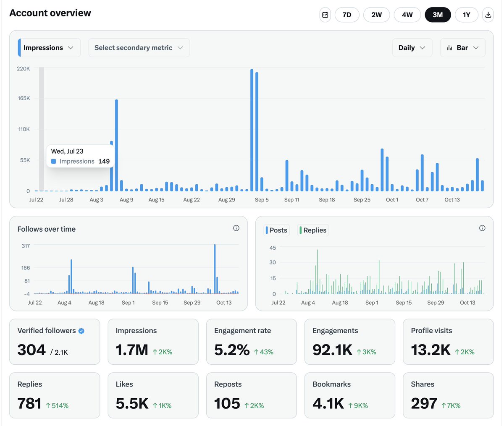The width and height of the screenshot is (504, 426).
Task: Open the Daily interval dropdown
Action: (x=412, y=48)
